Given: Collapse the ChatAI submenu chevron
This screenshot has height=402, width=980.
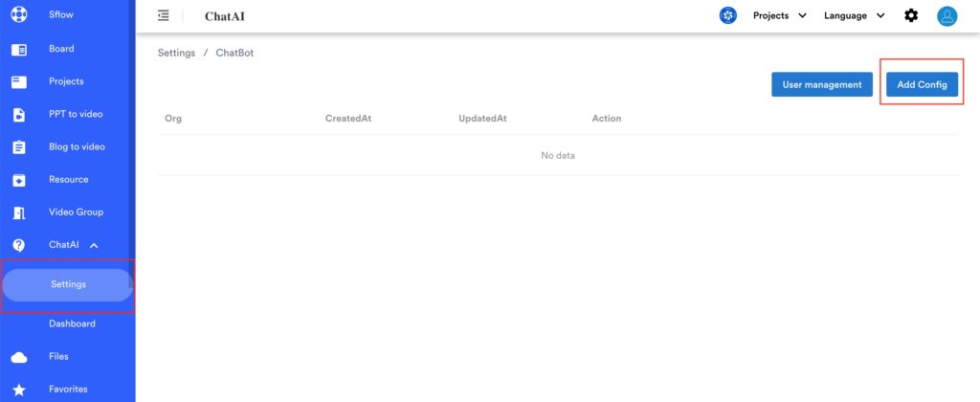Looking at the screenshot, I should point(94,246).
